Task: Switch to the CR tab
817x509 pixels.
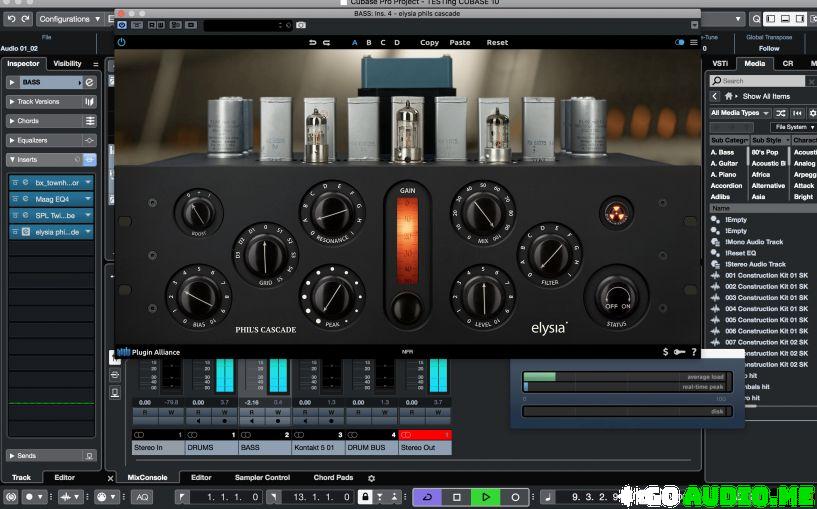Action: (x=788, y=64)
